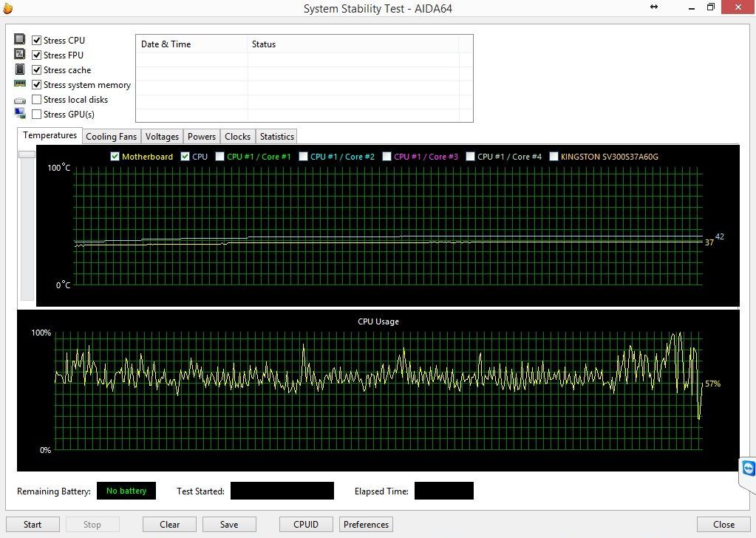The image size is (756, 538).
Task: Click the Start button
Action: (x=33, y=524)
